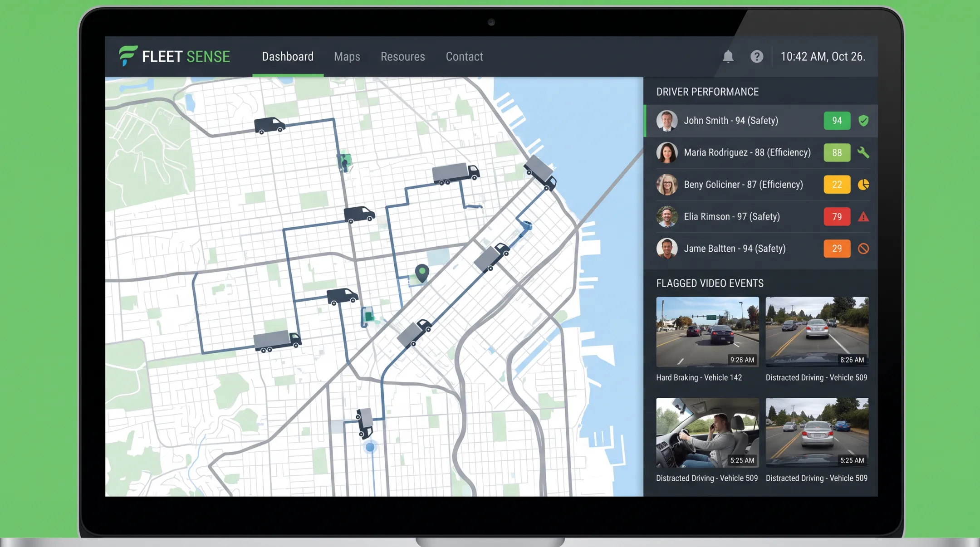
Task: Open the 5:25 AM in-cabin driver video thumbnail
Action: [x=707, y=433]
